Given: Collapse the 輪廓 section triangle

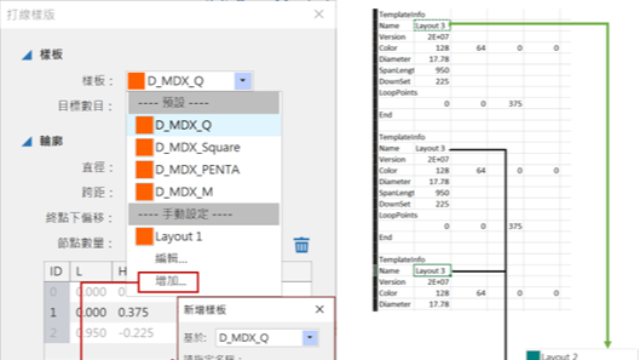Looking at the screenshot, I should 27,142.
